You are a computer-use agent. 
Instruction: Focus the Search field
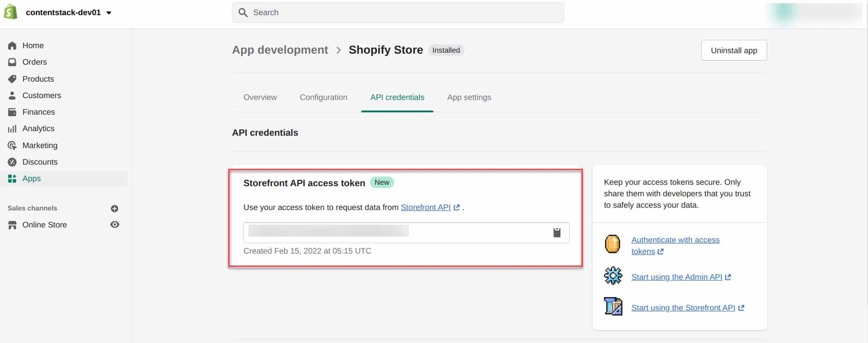pos(398,12)
